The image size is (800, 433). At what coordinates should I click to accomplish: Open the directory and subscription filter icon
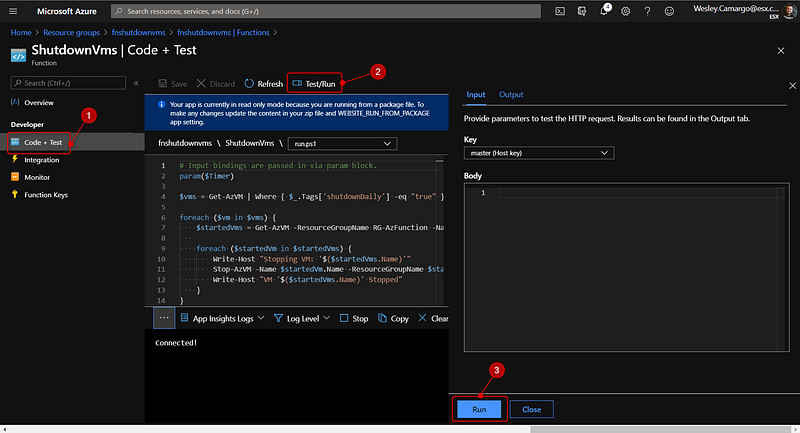click(582, 11)
